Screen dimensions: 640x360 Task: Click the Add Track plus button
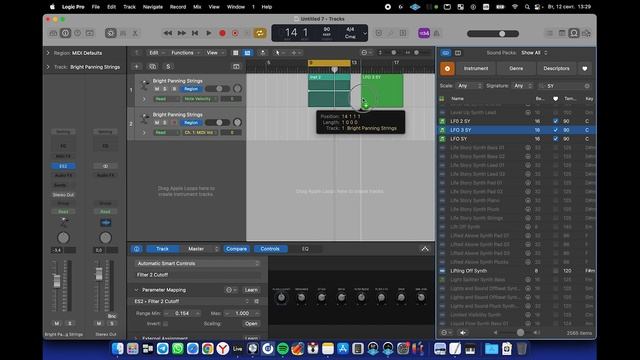coord(136,67)
